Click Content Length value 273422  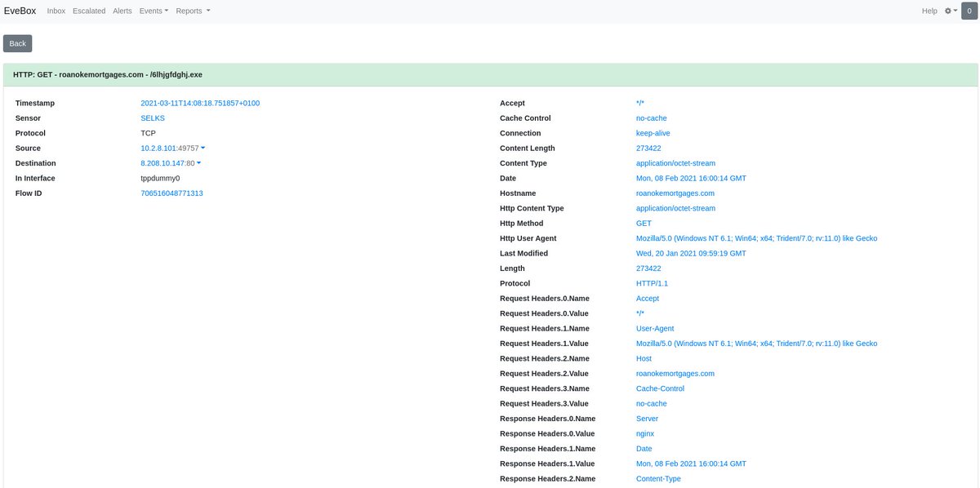[648, 148]
